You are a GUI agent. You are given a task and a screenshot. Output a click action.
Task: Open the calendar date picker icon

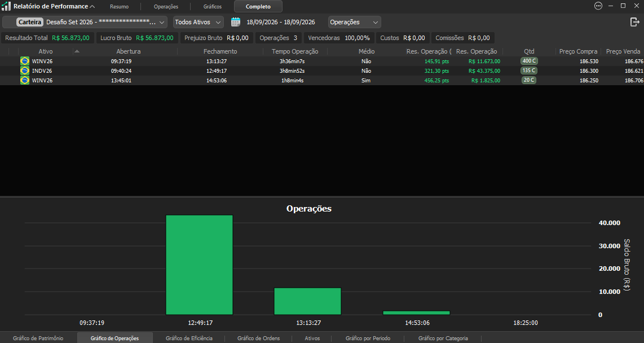click(235, 22)
